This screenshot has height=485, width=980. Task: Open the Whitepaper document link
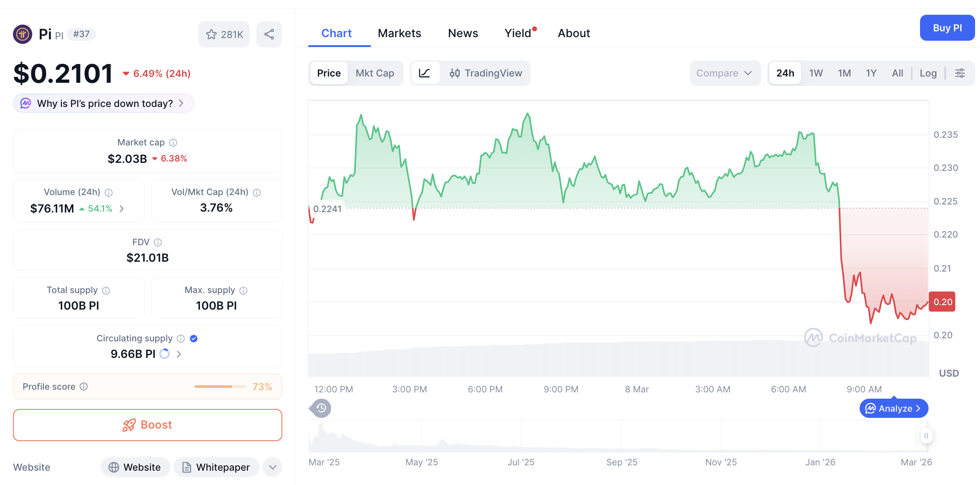pos(217,467)
